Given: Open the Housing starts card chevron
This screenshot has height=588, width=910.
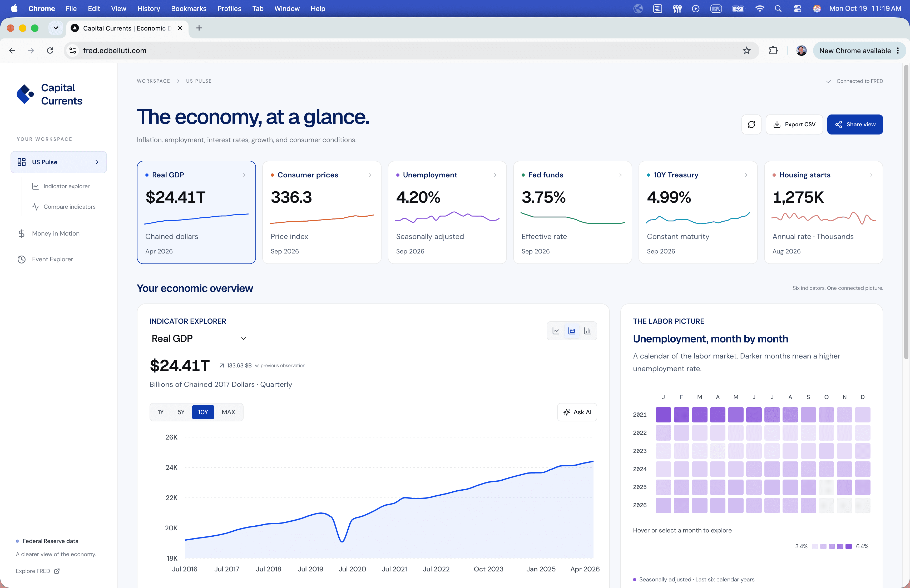Looking at the screenshot, I should pyautogui.click(x=872, y=175).
